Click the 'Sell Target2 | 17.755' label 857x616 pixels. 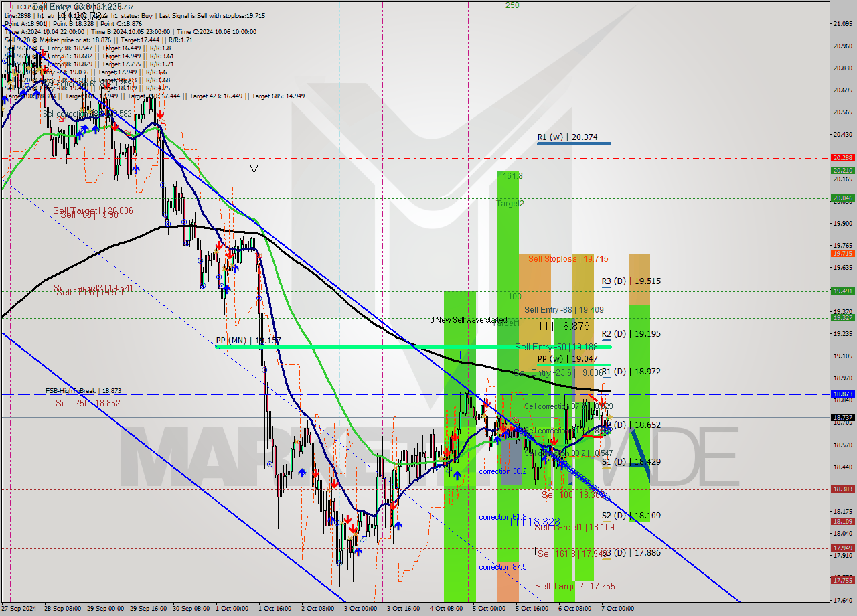coord(574,586)
